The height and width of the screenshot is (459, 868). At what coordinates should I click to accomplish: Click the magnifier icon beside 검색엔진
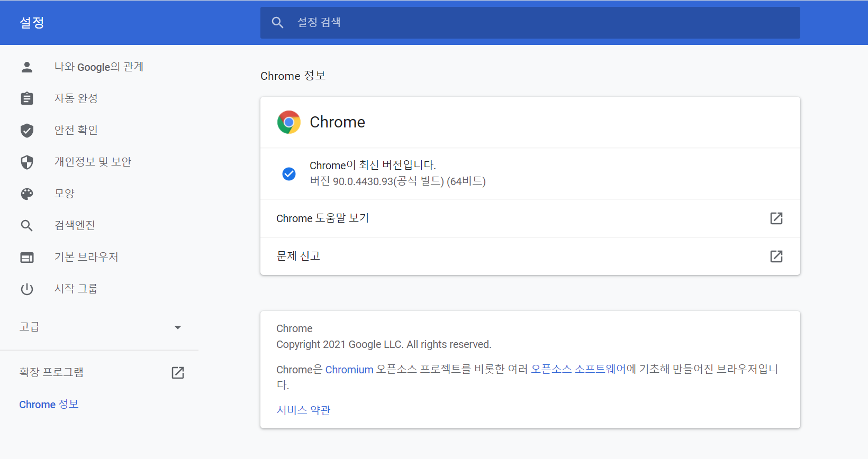pos(27,225)
